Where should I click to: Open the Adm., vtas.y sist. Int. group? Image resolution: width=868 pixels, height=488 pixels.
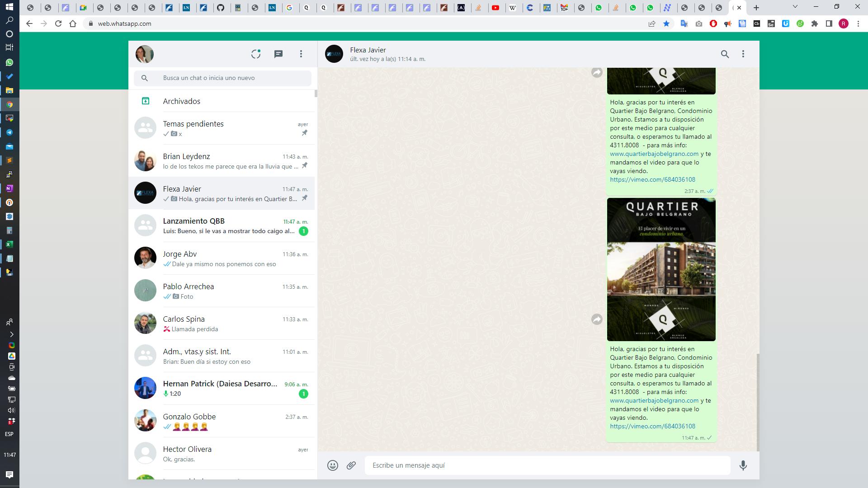(x=222, y=356)
